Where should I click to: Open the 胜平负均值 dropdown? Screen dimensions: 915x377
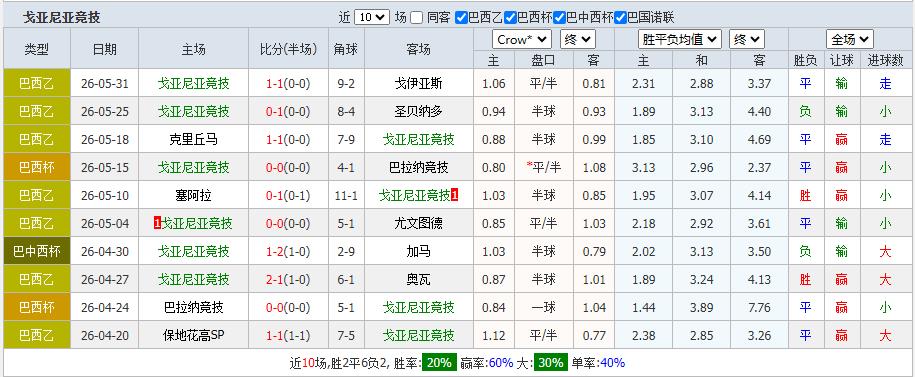coord(680,40)
